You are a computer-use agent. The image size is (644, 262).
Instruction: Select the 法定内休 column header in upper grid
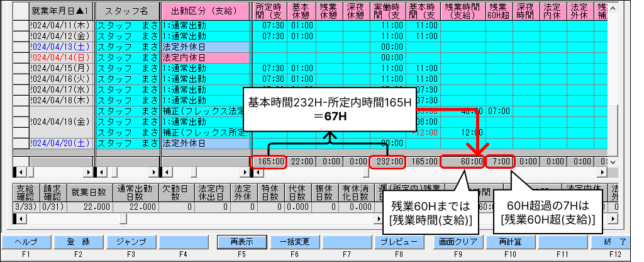coord(553,11)
